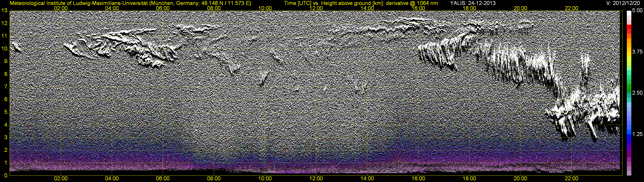Click the 22:00 label on the top time axis
The height and width of the screenshot is (182, 644).
[571, 8]
